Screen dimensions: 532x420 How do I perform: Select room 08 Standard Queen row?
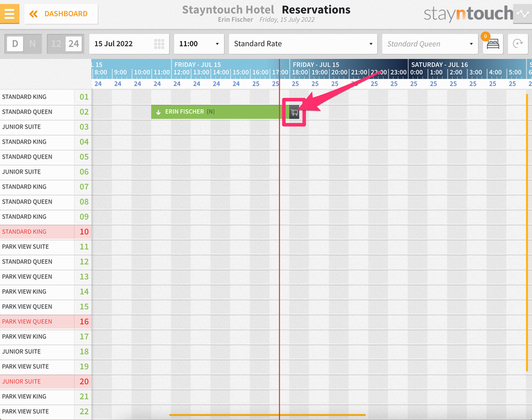tap(46, 202)
